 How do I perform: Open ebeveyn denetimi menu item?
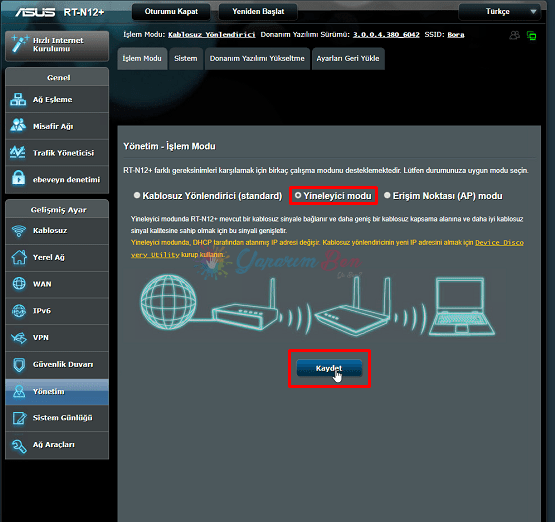click(57, 179)
